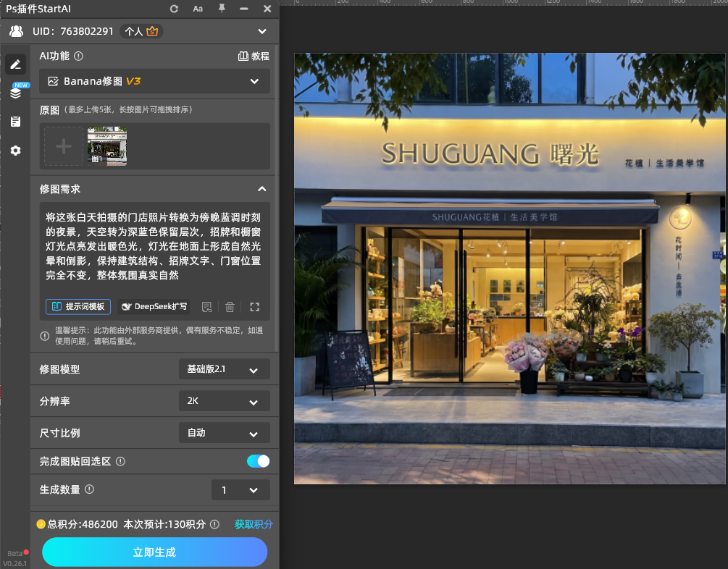Click into the 修图需求 prompt text area
The height and width of the screenshot is (569, 728).
pos(154,246)
